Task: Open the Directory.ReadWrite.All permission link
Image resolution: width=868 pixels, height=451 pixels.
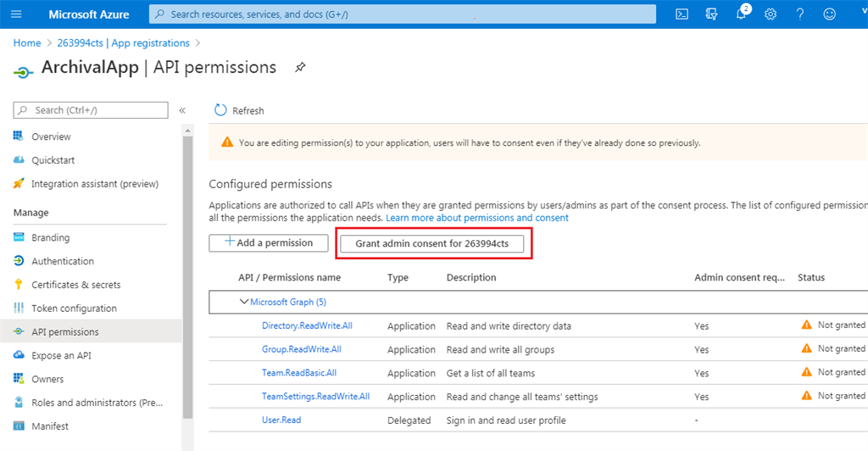Action: click(307, 326)
